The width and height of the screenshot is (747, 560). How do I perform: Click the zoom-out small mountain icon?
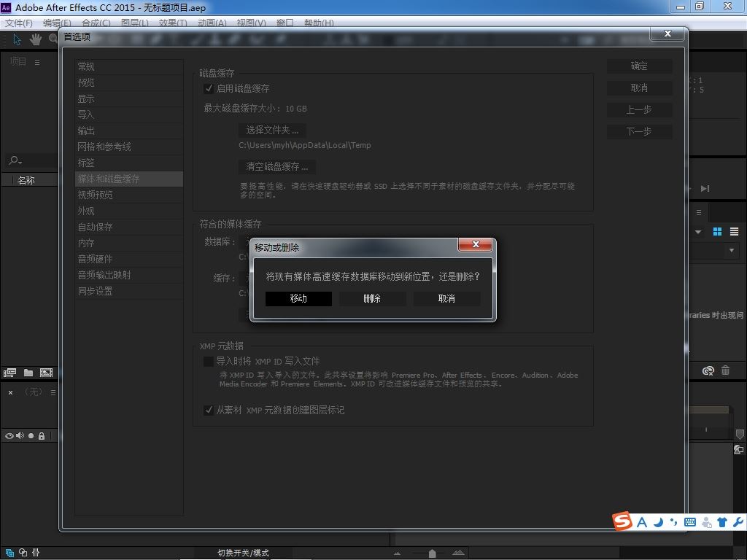pyautogui.click(x=397, y=553)
